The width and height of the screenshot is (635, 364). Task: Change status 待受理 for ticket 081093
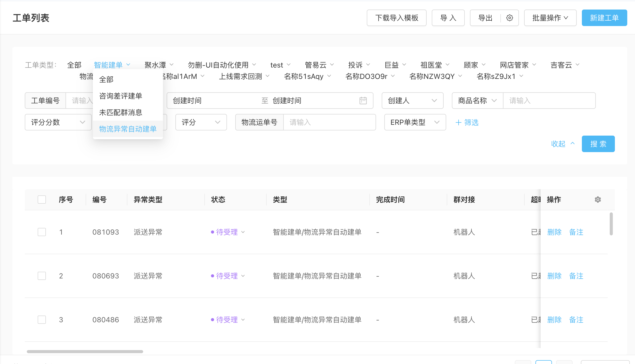tap(228, 232)
